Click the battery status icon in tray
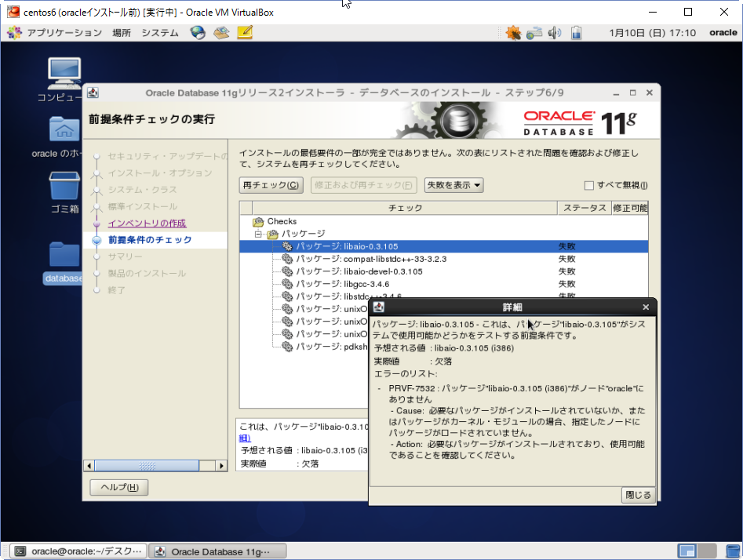Image resolution: width=743 pixels, height=560 pixels. point(577,32)
